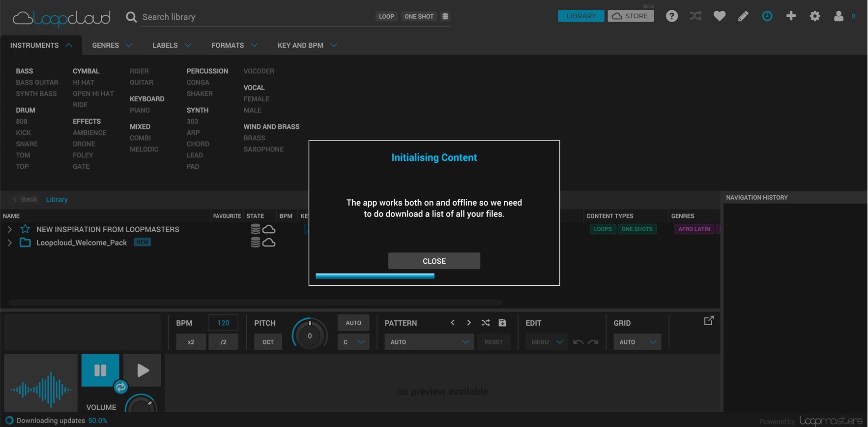Randomise the pattern with shuffle icon

[x=486, y=323]
